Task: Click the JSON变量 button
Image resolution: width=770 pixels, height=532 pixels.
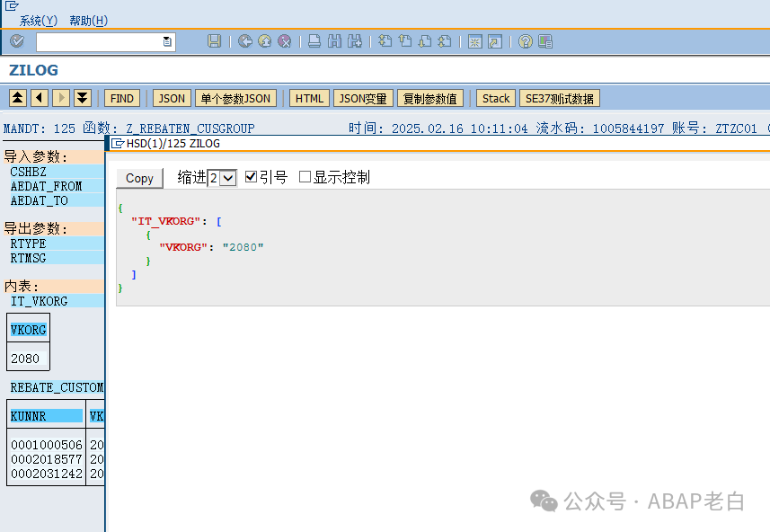Action: coord(363,98)
